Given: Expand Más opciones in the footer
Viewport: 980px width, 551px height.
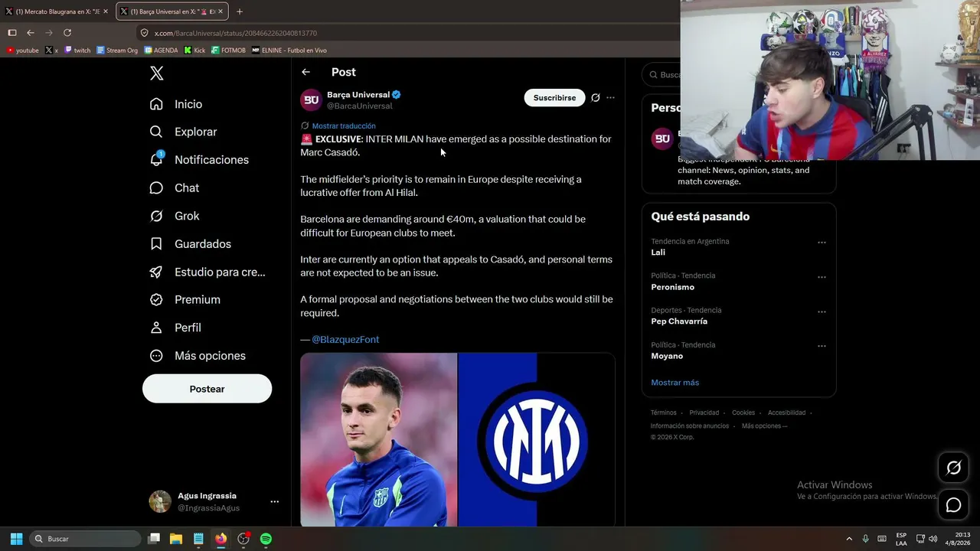Looking at the screenshot, I should [764, 426].
